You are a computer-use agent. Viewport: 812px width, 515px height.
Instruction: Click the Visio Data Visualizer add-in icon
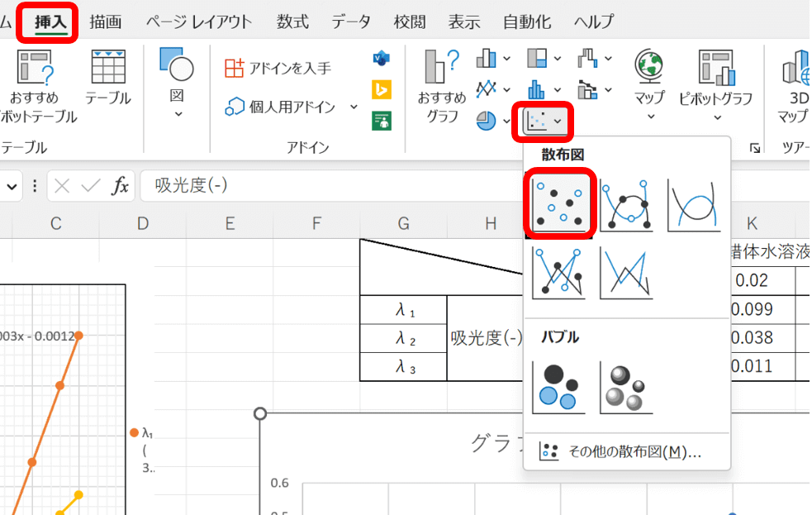382,58
